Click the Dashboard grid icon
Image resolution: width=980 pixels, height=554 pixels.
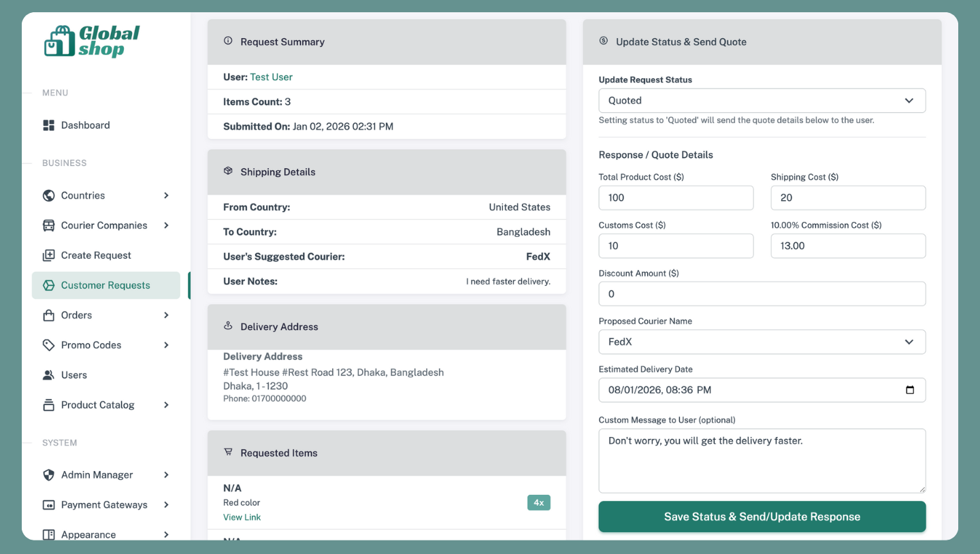(x=48, y=125)
